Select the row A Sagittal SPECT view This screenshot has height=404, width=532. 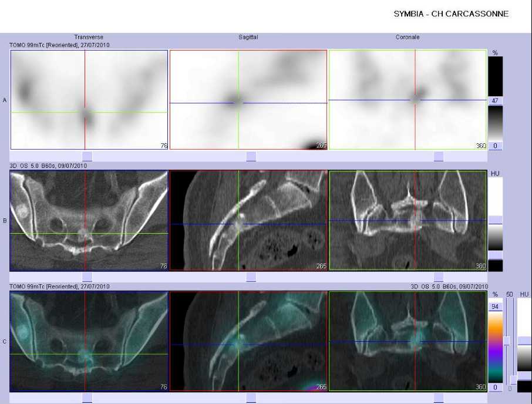[x=248, y=100]
